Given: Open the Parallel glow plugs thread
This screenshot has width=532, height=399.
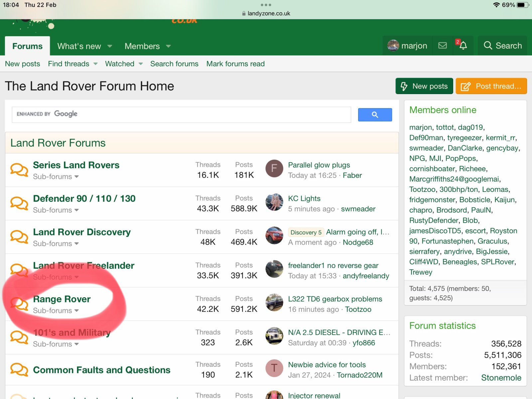Looking at the screenshot, I should click(x=319, y=165).
